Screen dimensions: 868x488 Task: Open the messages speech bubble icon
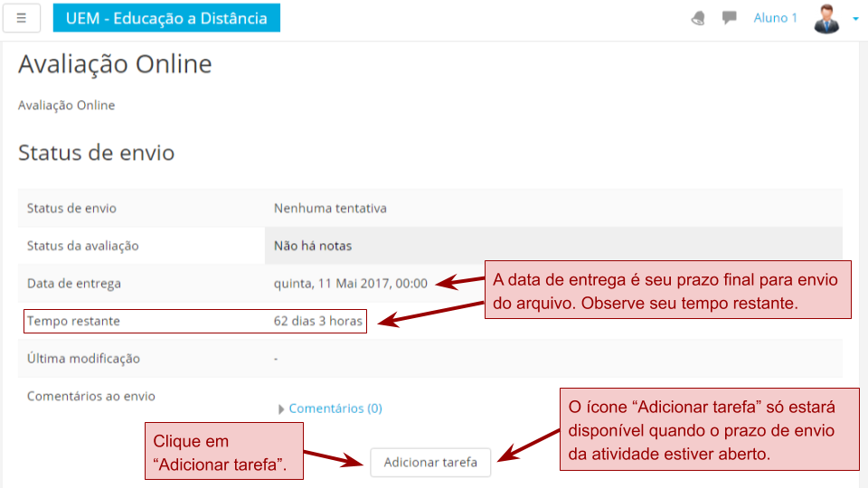tap(730, 18)
